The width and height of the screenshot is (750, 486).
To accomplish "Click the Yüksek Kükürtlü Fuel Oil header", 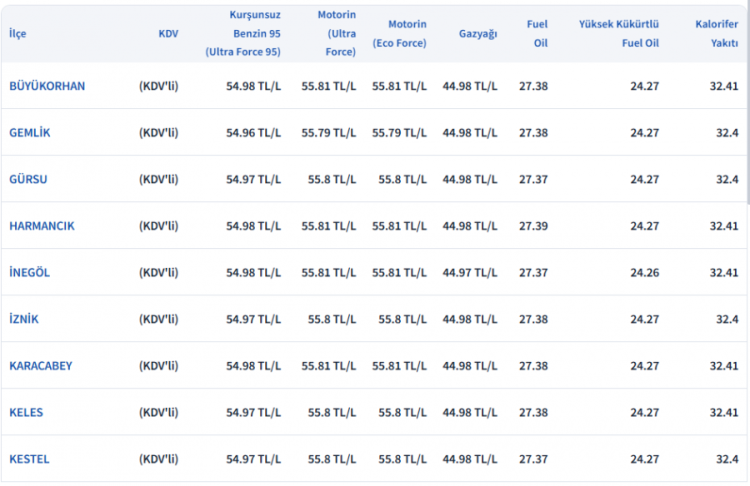I will (619, 34).
